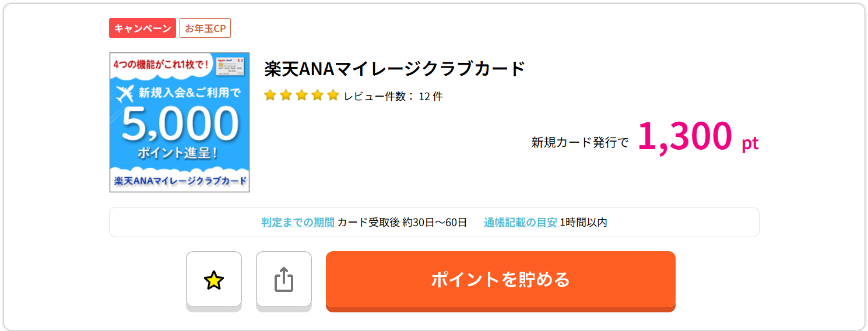Add card to favorites with star button
The image size is (868, 331).
click(x=214, y=280)
